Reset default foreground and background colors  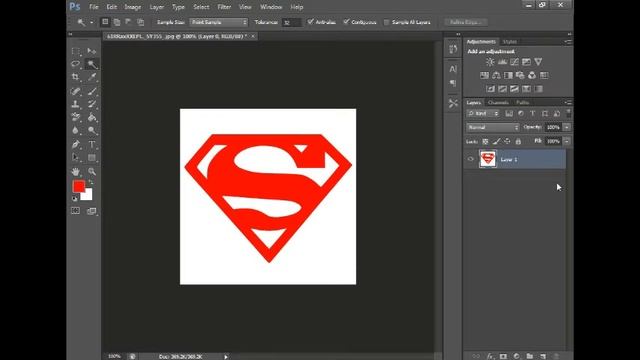75,199
